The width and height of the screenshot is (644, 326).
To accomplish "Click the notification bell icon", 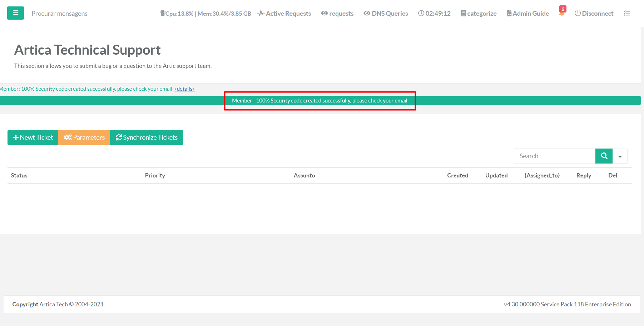I will 562,14.
